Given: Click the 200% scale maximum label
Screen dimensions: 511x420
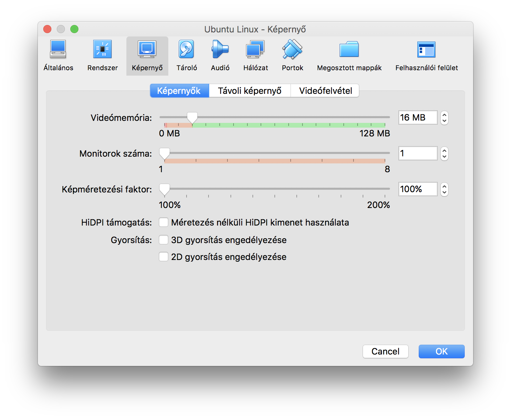Looking at the screenshot, I should (379, 205).
